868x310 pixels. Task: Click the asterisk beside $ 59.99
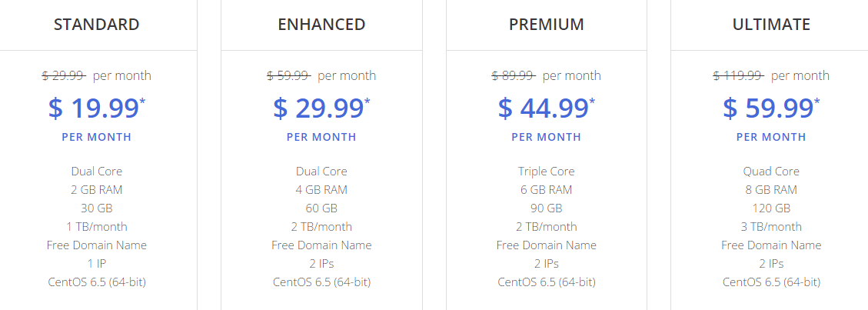pos(817,102)
